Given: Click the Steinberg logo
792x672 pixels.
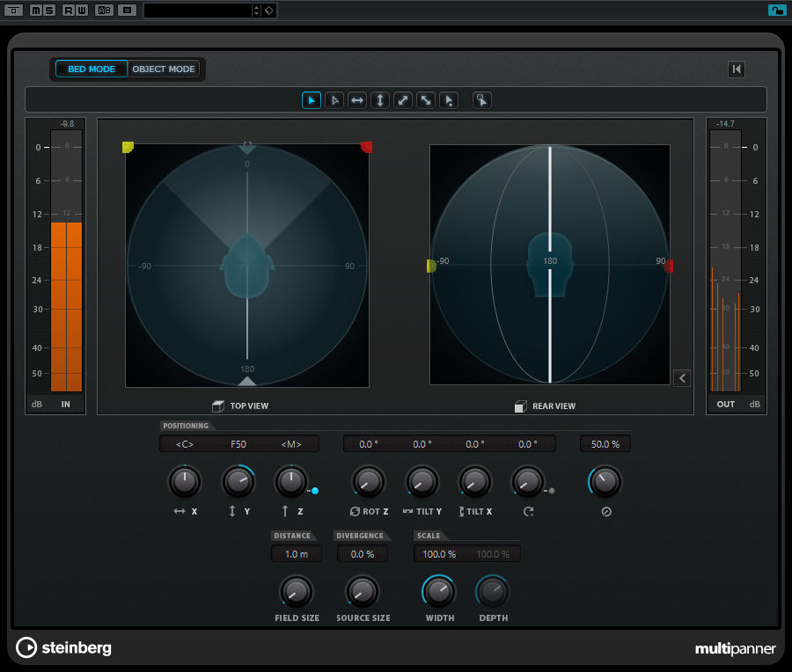Looking at the screenshot, I should tap(63, 647).
